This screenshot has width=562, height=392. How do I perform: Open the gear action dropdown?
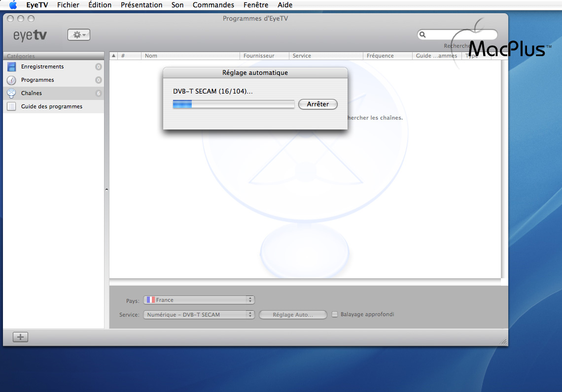(x=79, y=35)
